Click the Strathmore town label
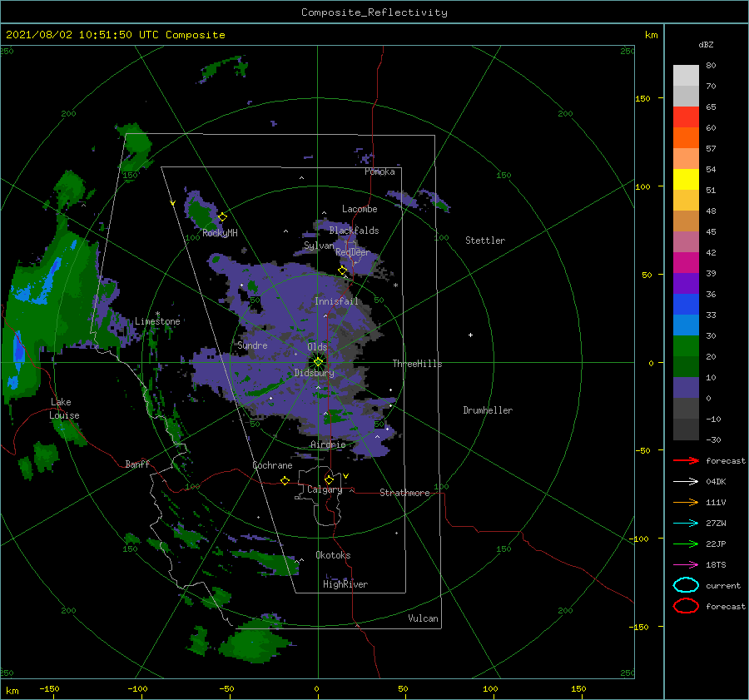The height and width of the screenshot is (700, 749). point(404,493)
